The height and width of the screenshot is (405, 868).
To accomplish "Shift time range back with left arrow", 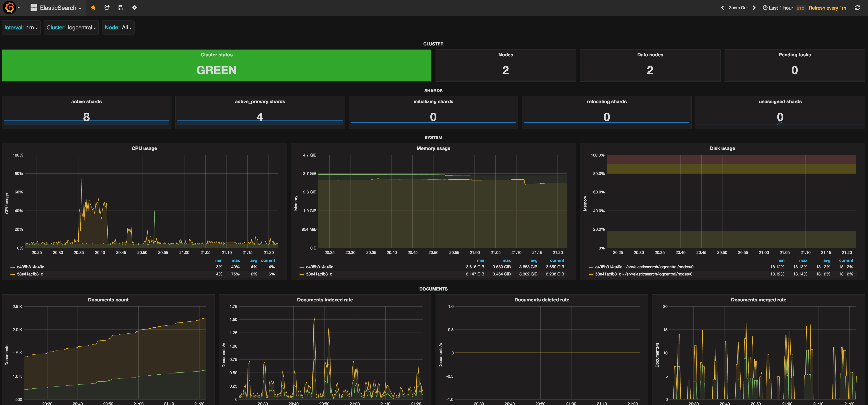I will click(722, 8).
